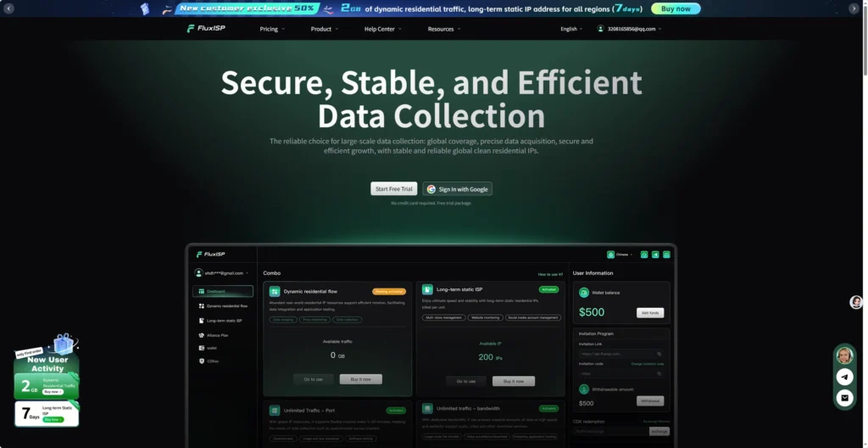Click the Multi-store management tag

pos(444,317)
